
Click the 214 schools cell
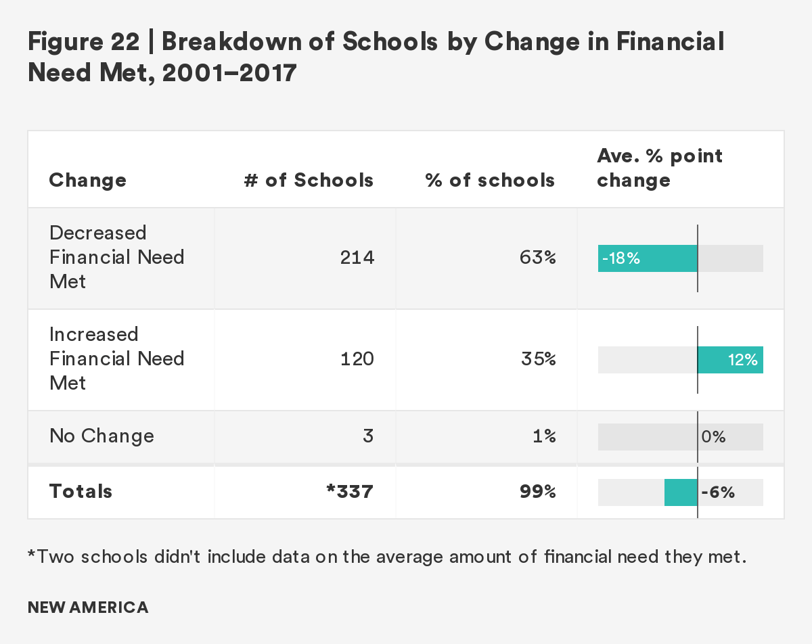click(x=357, y=257)
